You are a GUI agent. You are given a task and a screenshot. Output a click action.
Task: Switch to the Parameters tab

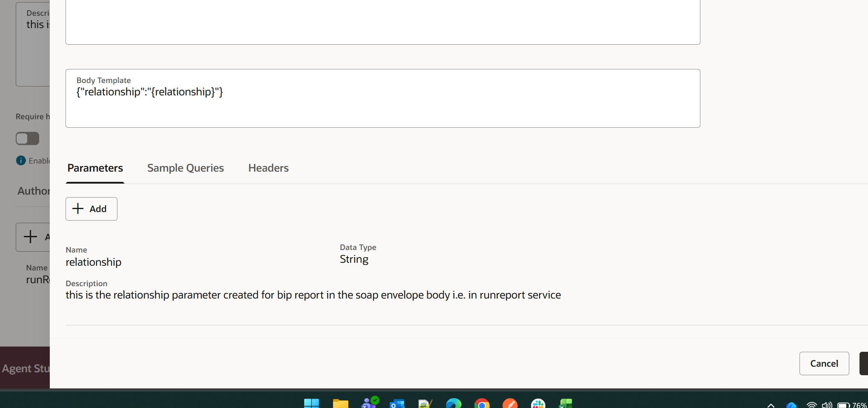(x=95, y=168)
